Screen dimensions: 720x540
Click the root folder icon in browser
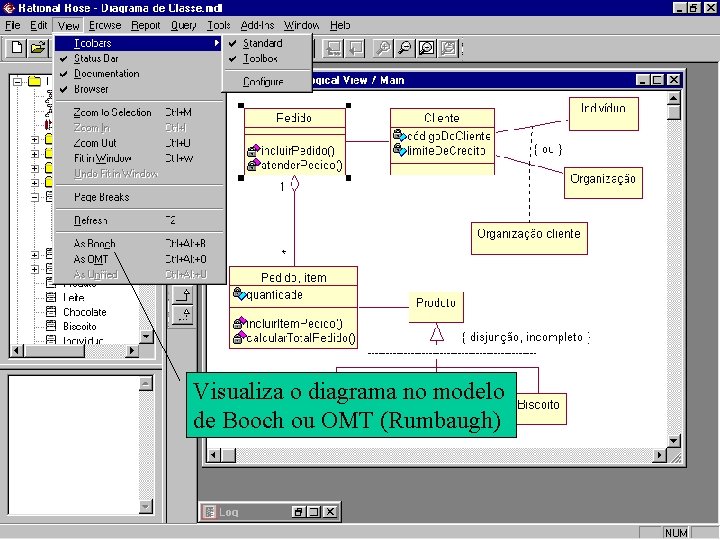pos(34,81)
